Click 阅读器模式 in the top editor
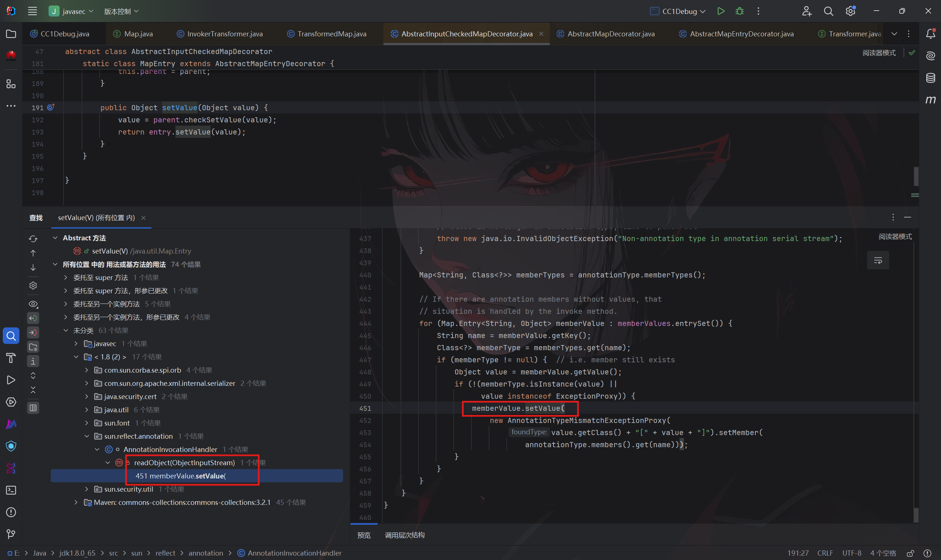Viewport: 941px width, 560px height. point(879,53)
